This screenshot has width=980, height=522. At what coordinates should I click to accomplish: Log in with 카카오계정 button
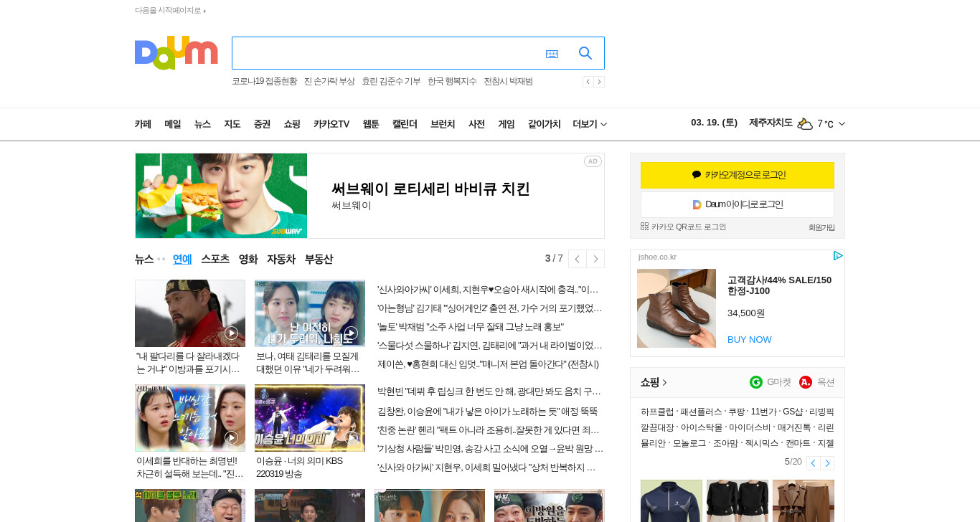click(738, 175)
